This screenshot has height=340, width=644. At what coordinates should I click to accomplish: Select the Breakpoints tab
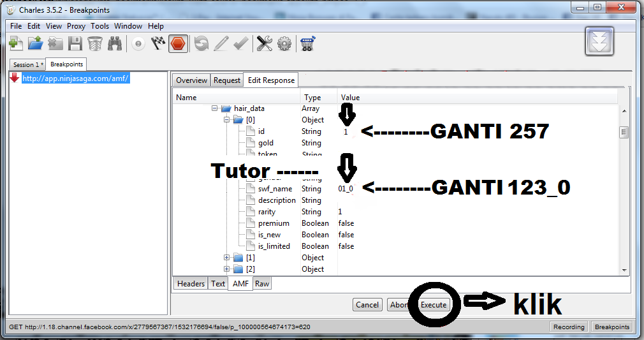pyautogui.click(x=66, y=64)
